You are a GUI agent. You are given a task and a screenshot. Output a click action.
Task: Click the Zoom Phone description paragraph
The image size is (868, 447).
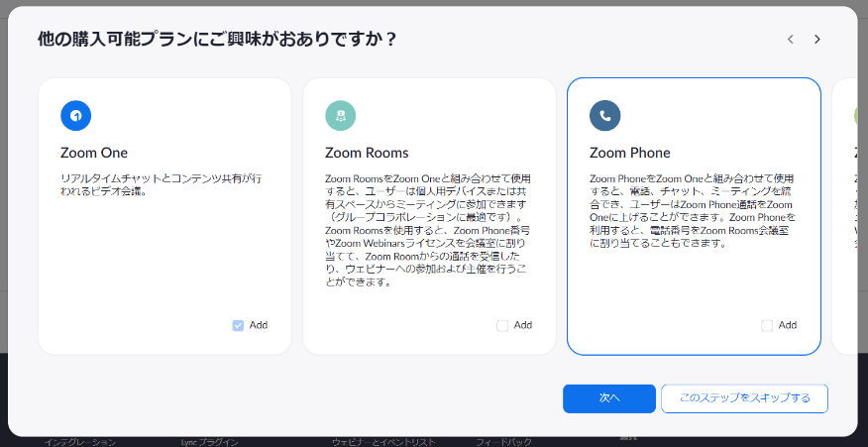692,211
